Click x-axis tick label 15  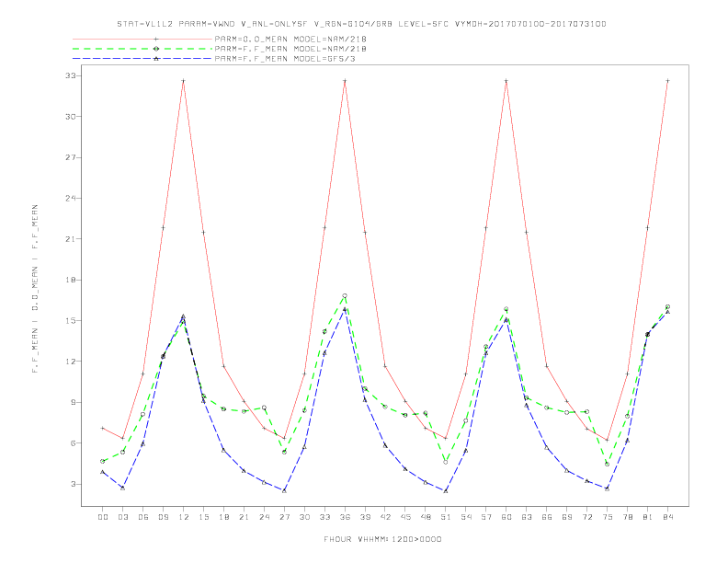click(x=203, y=517)
